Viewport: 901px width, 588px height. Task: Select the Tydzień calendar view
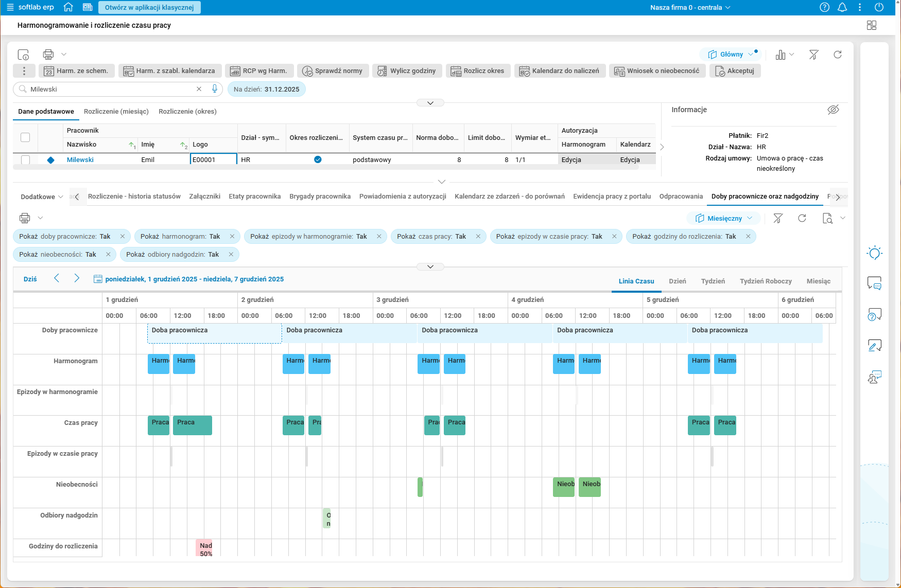713,281
